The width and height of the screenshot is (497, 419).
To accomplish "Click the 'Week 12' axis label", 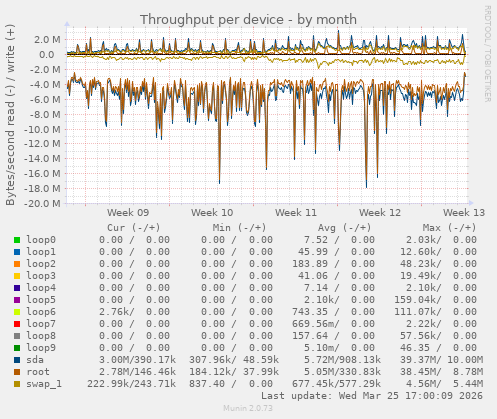I will point(380,213).
